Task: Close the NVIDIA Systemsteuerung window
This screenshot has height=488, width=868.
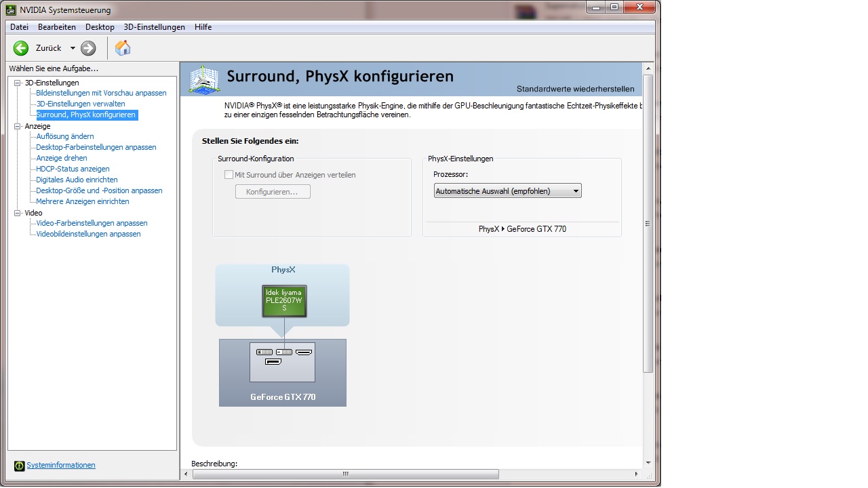Action: [639, 7]
